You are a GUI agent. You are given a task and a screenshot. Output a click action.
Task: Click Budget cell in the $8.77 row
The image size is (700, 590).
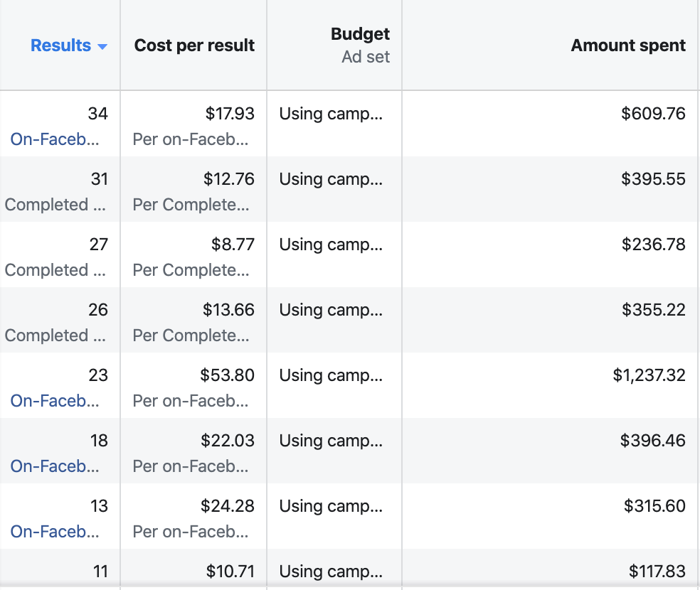(x=331, y=245)
